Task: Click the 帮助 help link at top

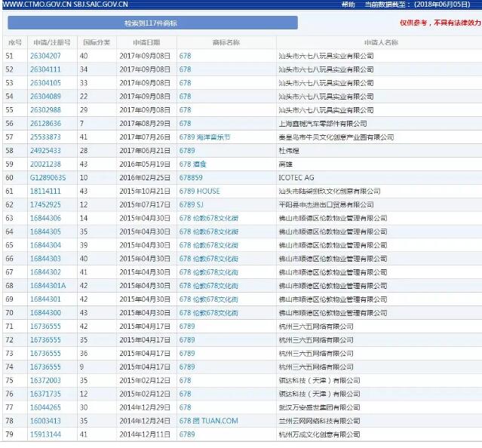Action: [x=347, y=5]
